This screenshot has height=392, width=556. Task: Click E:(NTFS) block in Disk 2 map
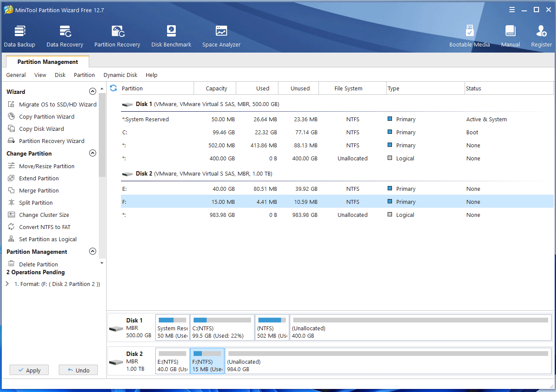(x=172, y=361)
